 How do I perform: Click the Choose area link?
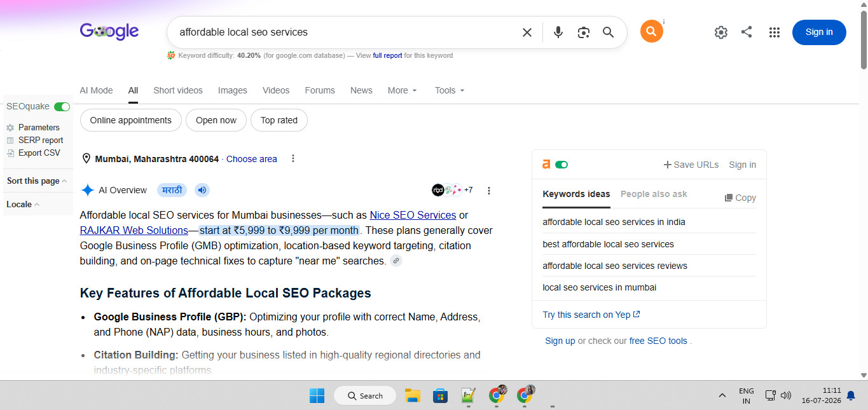click(x=252, y=159)
